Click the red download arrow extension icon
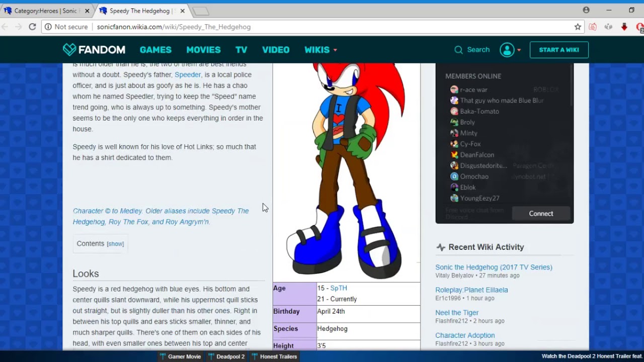Screen dimensions: 644x362 (x=624, y=27)
